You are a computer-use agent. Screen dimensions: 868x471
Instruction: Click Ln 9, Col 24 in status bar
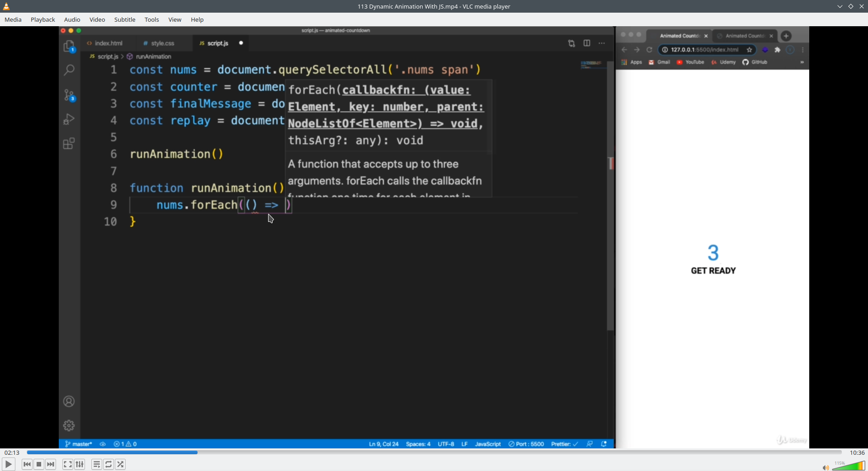point(384,444)
